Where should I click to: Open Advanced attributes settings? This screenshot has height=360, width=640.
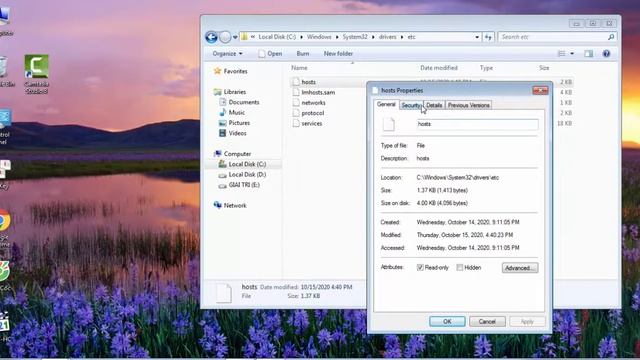point(520,268)
